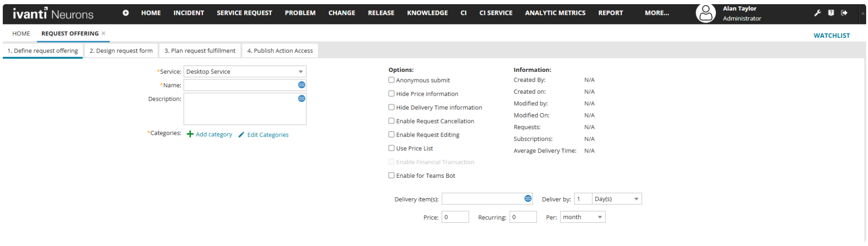Switch to Design request form tab

[x=121, y=51]
